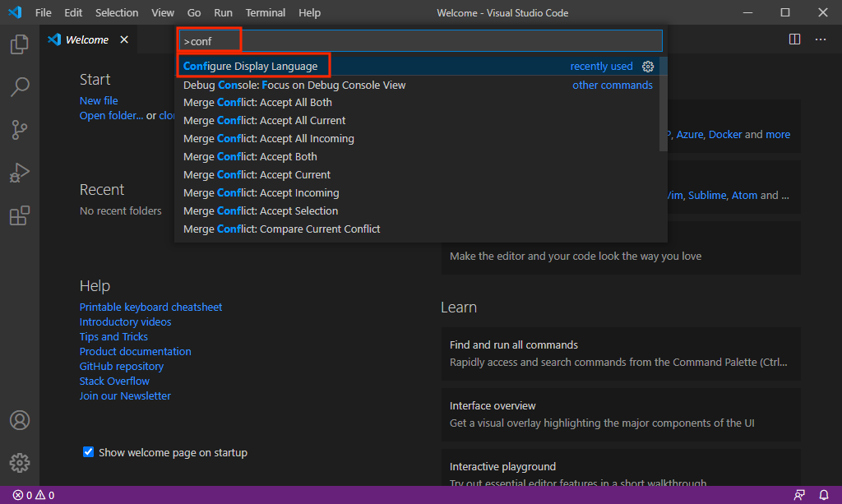
Task: Open the Introductory videos link
Action: (125, 322)
